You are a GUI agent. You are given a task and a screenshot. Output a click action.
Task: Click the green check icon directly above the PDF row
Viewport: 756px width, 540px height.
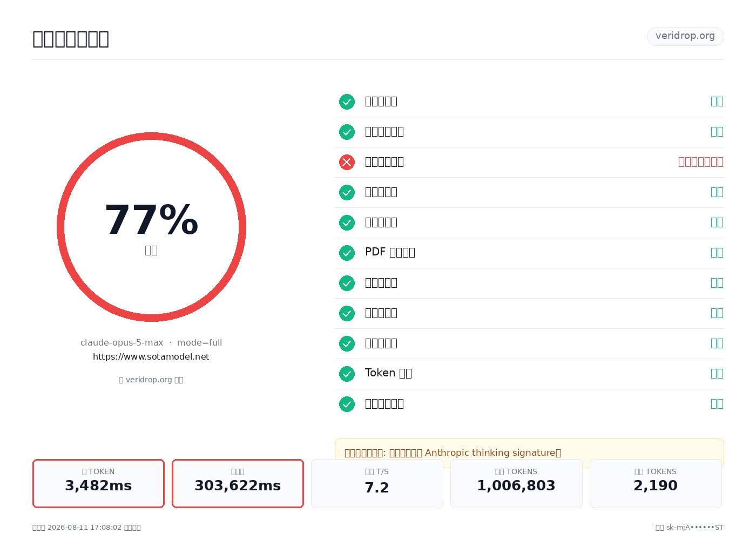coord(347,222)
